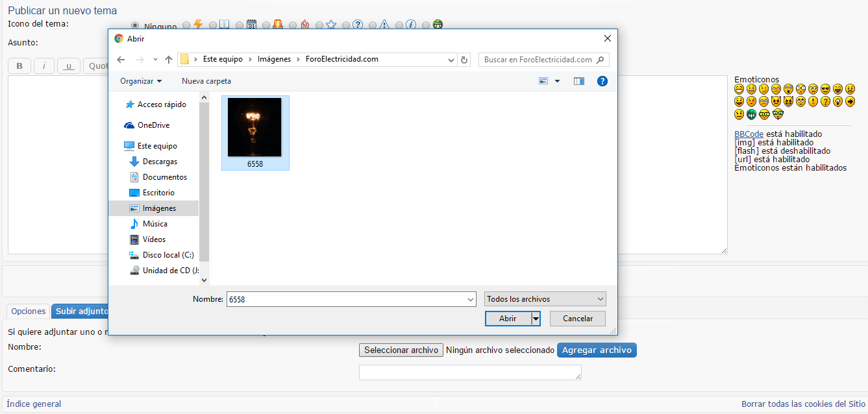The height and width of the screenshot is (414, 868).
Task: Select the Ninguno topic icon radio
Action: tap(135, 25)
